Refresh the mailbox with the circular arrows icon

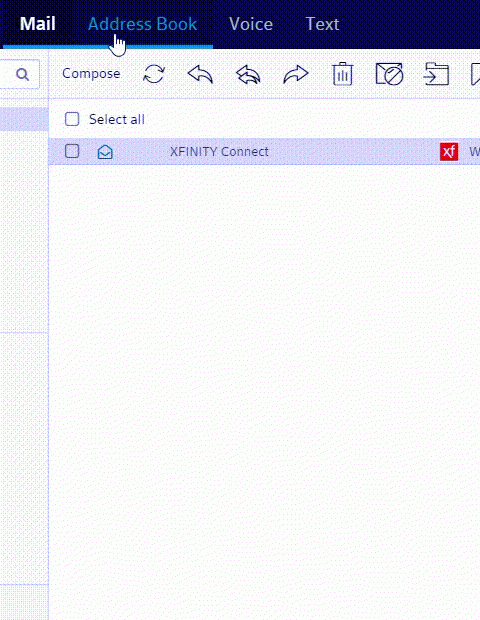point(154,74)
